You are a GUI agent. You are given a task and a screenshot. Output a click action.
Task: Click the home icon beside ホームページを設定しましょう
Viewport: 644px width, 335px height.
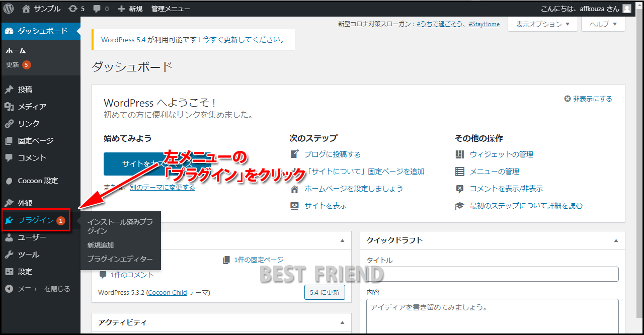click(295, 189)
